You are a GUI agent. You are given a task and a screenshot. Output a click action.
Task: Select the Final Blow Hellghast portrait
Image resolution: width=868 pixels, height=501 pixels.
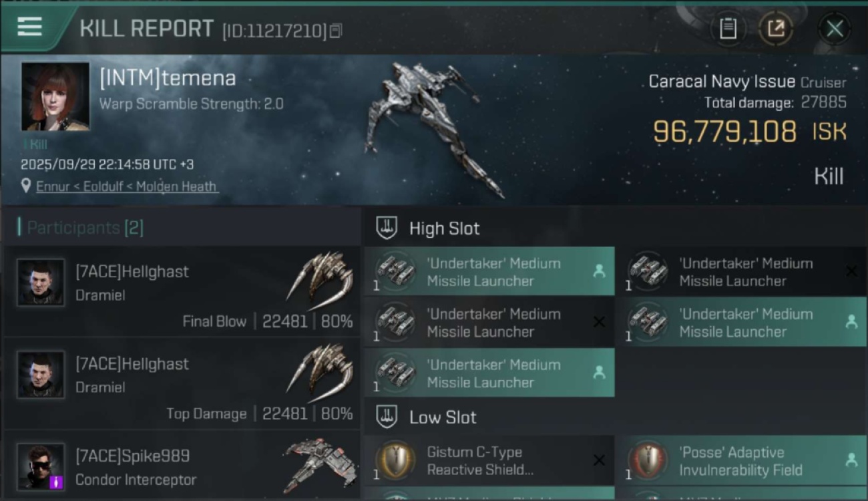pos(41,283)
